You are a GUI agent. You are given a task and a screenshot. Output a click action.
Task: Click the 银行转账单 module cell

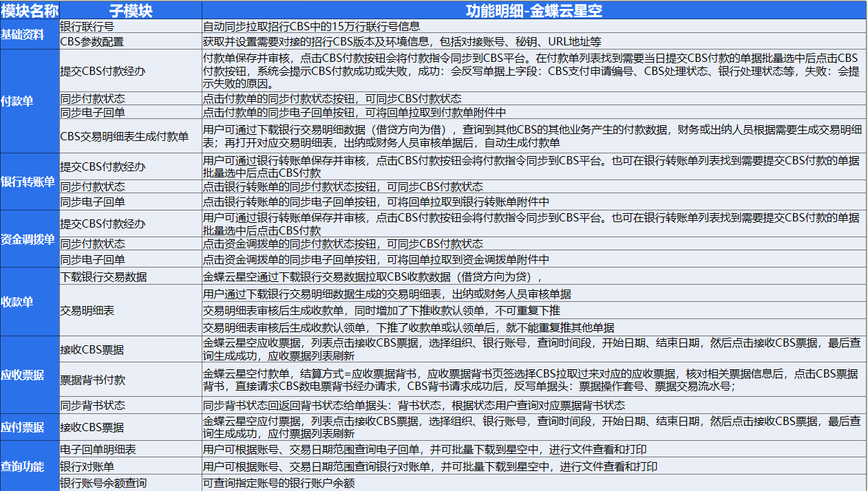(x=30, y=181)
